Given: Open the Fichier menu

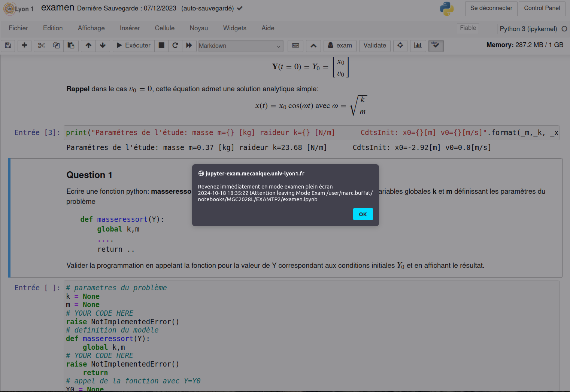Looking at the screenshot, I should pos(18,28).
